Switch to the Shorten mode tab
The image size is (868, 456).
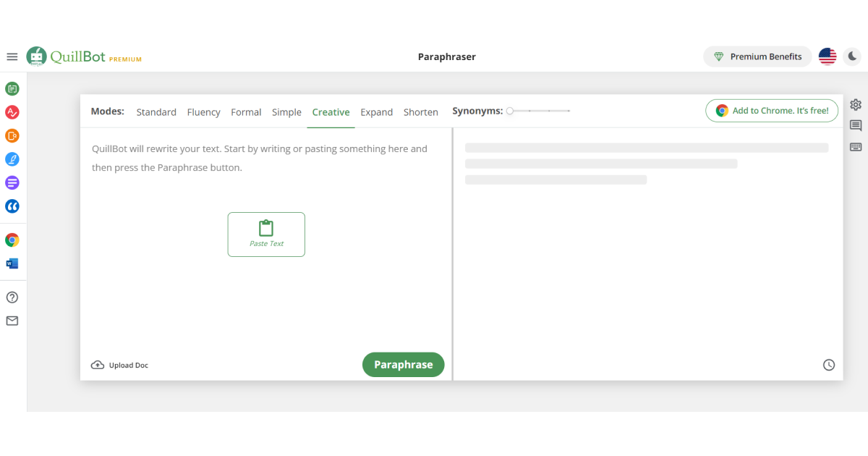point(421,111)
